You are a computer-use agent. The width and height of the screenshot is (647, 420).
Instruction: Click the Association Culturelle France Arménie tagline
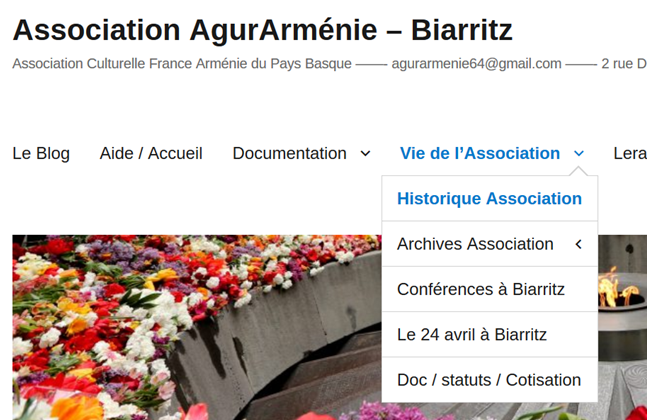point(182,63)
